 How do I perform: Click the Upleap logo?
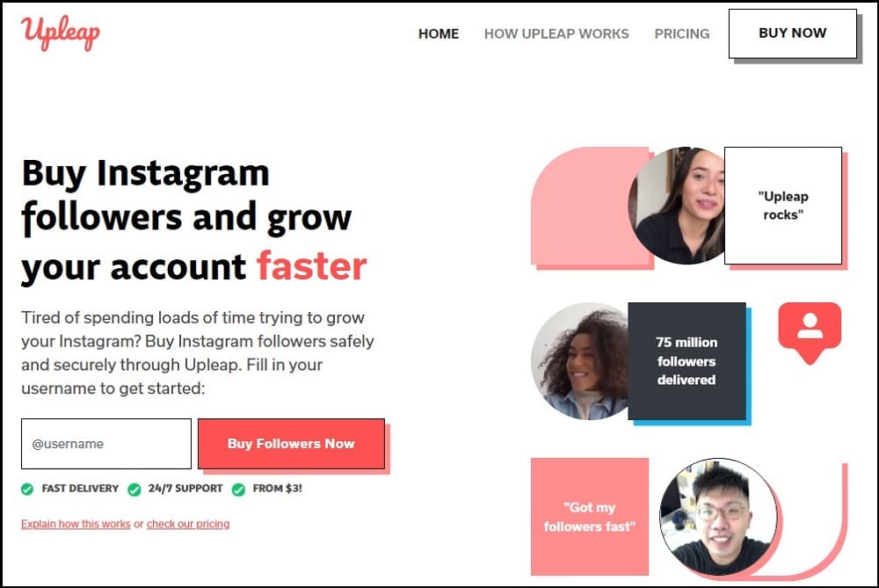tap(61, 33)
